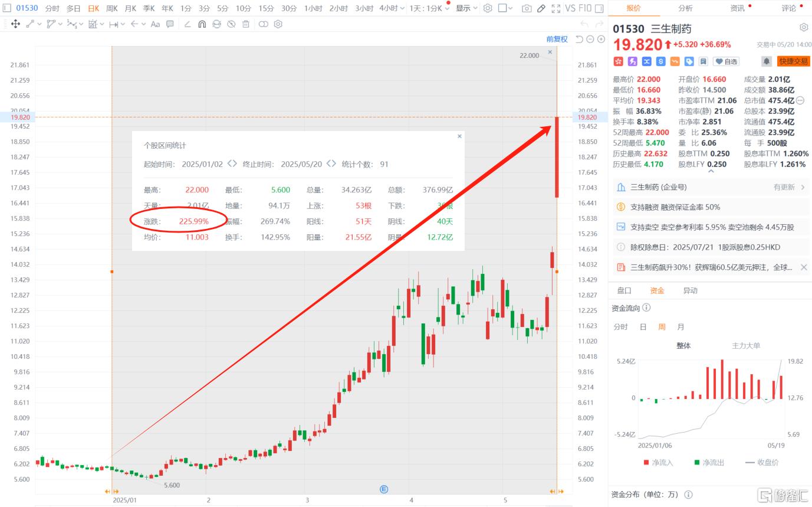The height and width of the screenshot is (507, 812).
Task: Toggle lock drawings icon
Action: [216, 24]
